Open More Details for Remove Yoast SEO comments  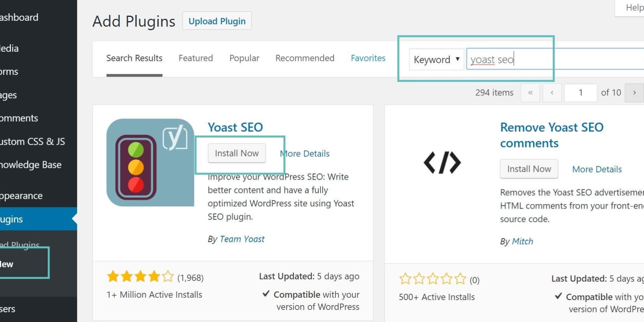(597, 169)
